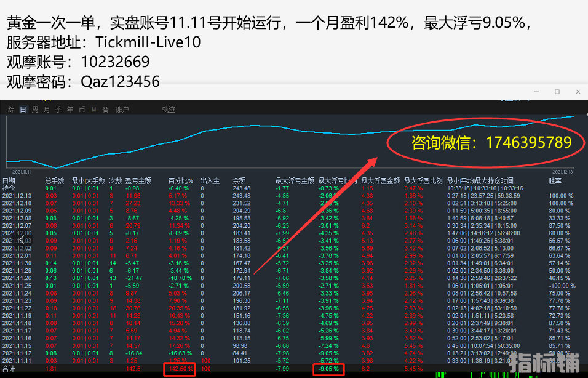The height and width of the screenshot is (378, 588).
Task: Sort by 盈亏金额 column header
Action: click(x=138, y=181)
